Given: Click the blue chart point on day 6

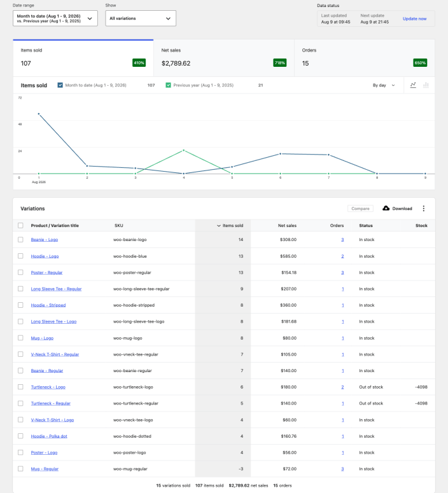Looking at the screenshot, I should tap(280, 154).
